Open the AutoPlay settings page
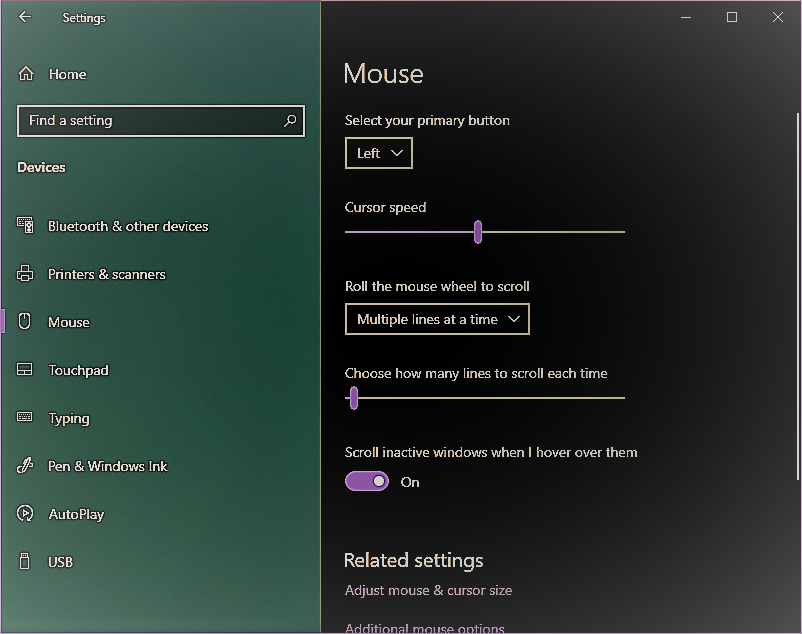Image resolution: width=802 pixels, height=634 pixels. (x=76, y=514)
